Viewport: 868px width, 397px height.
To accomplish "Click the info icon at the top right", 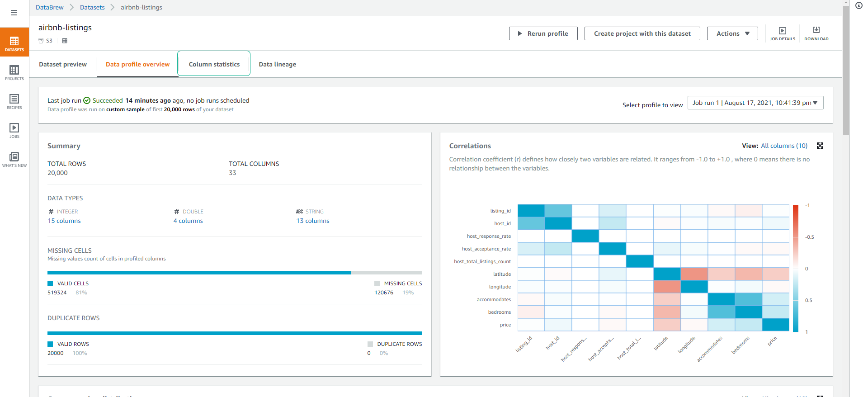I will click(x=859, y=5).
